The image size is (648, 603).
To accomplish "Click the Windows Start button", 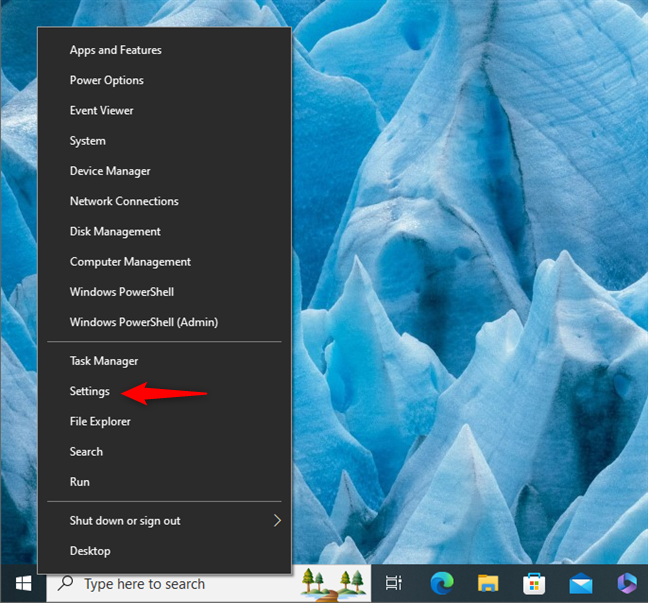I will click(x=24, y=584).
